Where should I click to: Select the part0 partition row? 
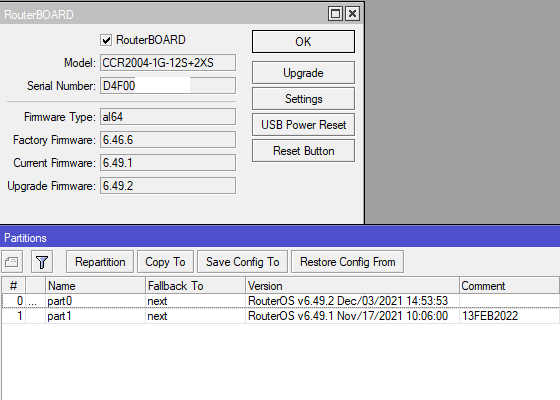(280, 301)
